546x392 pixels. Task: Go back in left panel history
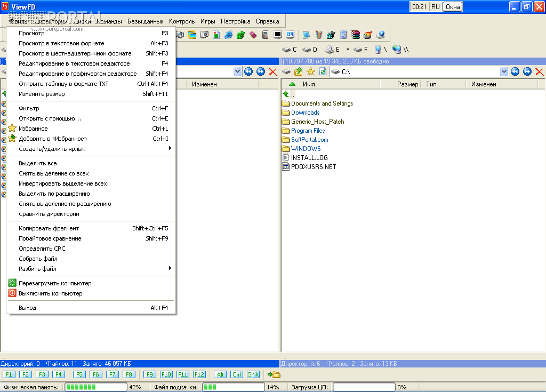tap(248, 72)
